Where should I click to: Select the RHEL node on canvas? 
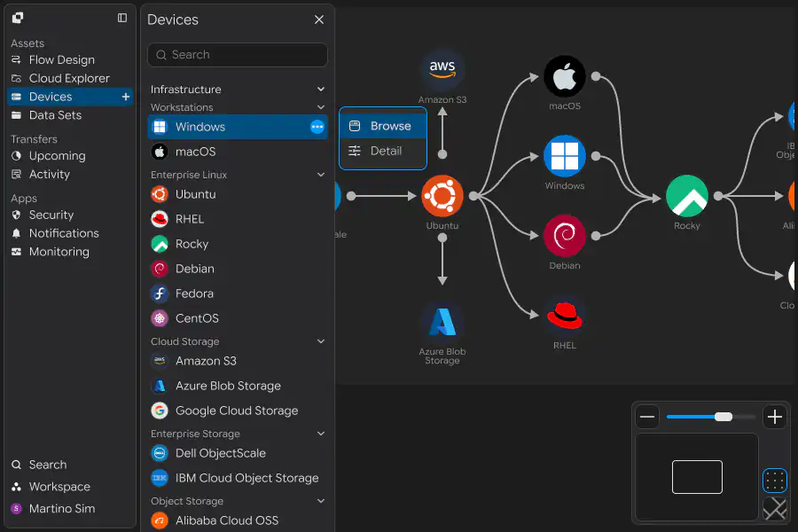(x=565, y=316)
